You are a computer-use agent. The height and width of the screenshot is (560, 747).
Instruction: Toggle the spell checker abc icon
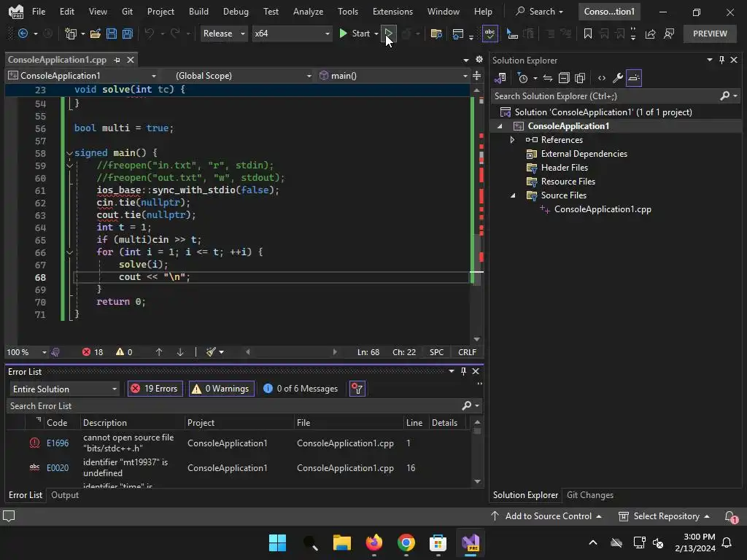[489, 34]
